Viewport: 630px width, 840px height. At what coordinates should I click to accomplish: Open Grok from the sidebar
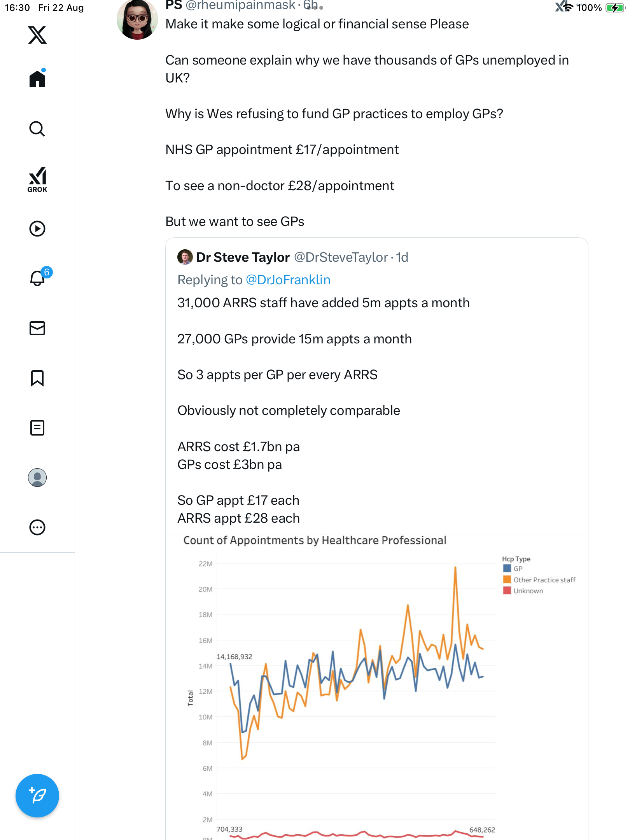point(37,179)
